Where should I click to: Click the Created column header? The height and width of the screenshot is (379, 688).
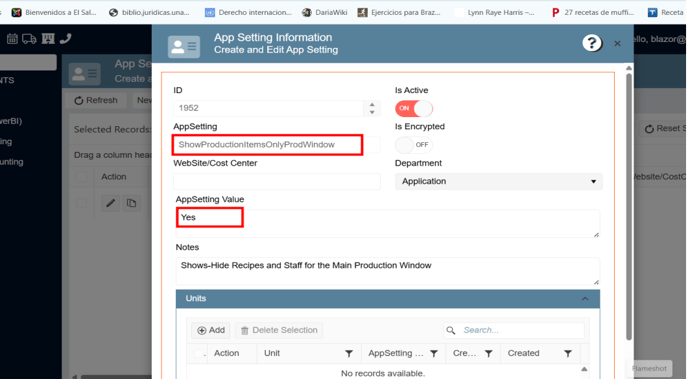[523, 354]
